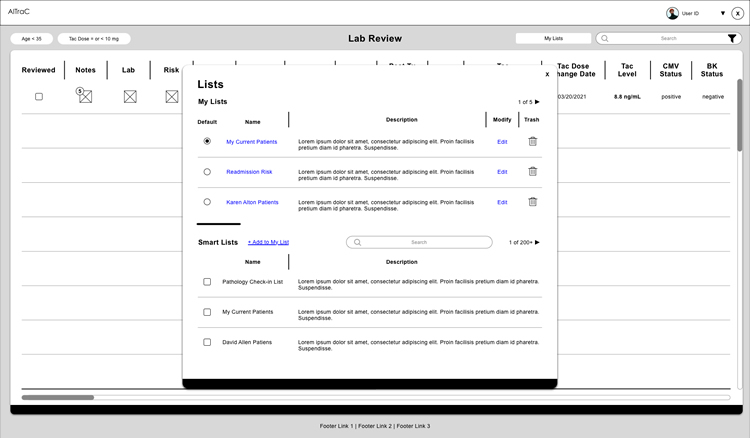Click the Age < 35 filter chip

pos(32,39)
